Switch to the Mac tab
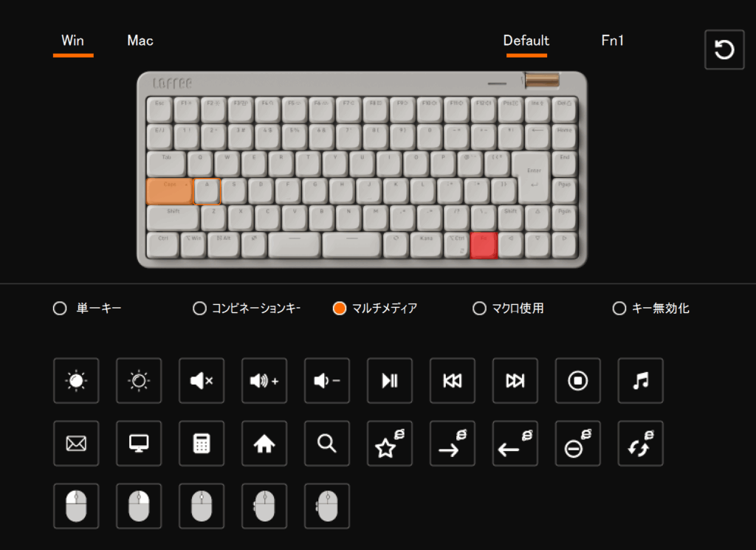Screen dimensions: 756x550 pyautogui.click(x=140, y=41)
